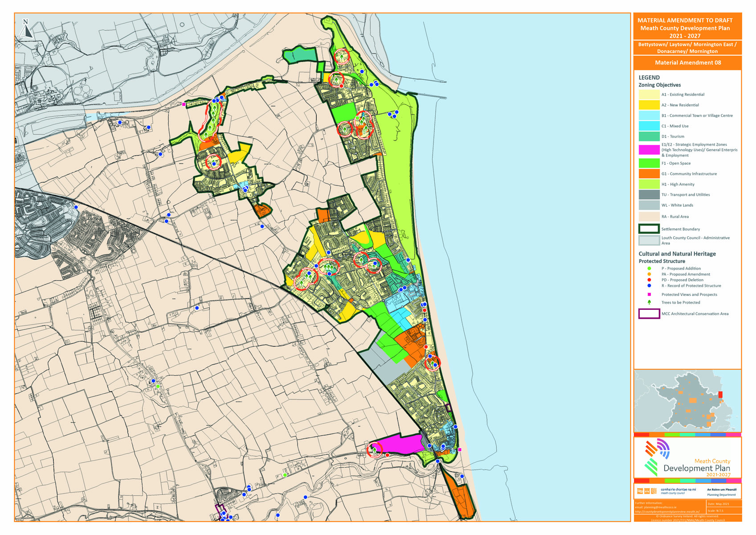Expand the Cultural and Natural Heritage section
Screen dimensions: 756x535
[677, 254]
